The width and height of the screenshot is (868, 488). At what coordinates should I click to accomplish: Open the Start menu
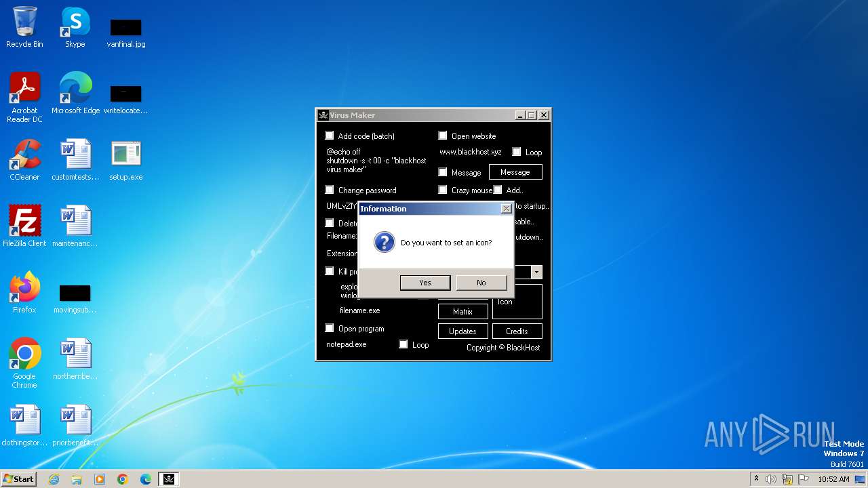coord(18,479)
